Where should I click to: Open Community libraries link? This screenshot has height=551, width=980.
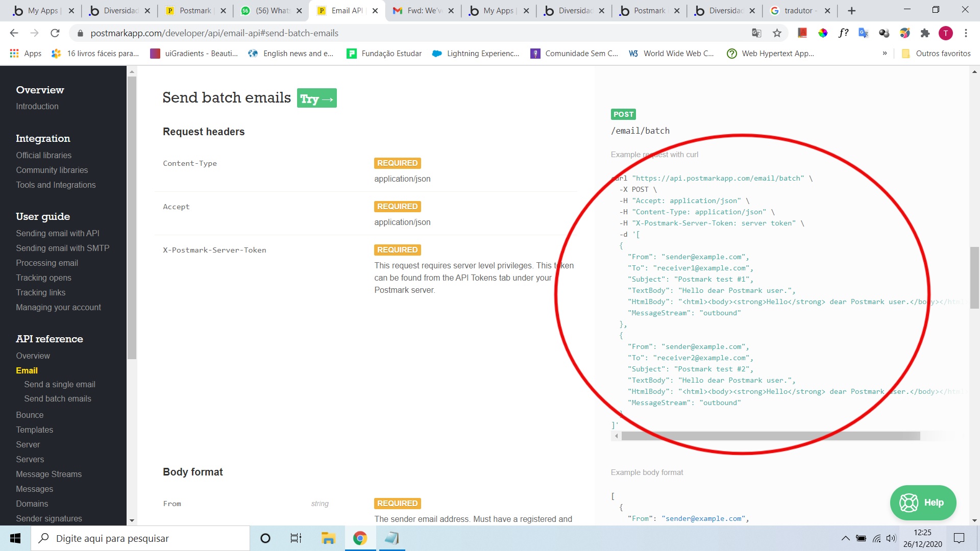coord(52,170)
